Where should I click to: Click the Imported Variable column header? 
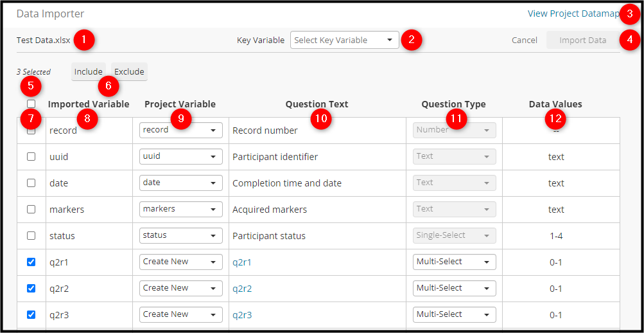[89, 104]
